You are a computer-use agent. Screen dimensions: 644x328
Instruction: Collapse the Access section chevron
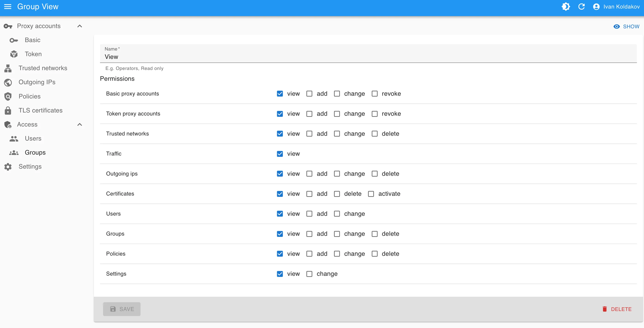(80, 124)
